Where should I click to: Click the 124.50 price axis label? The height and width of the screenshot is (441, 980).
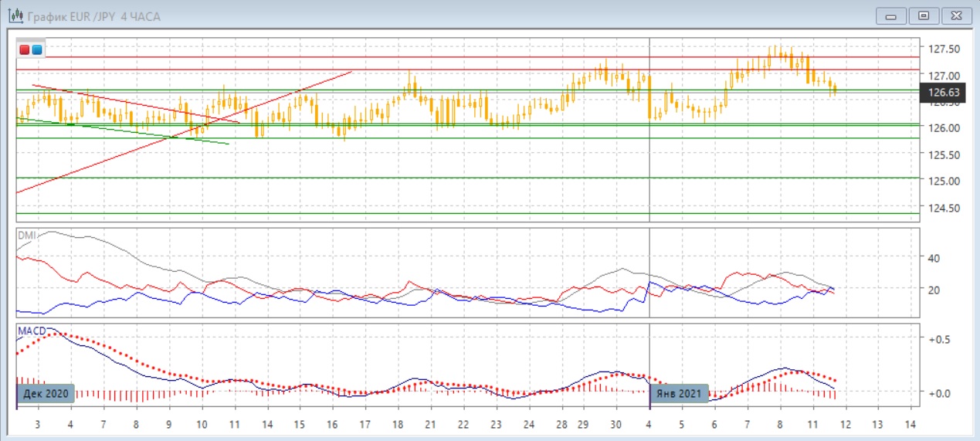[944, 208]
